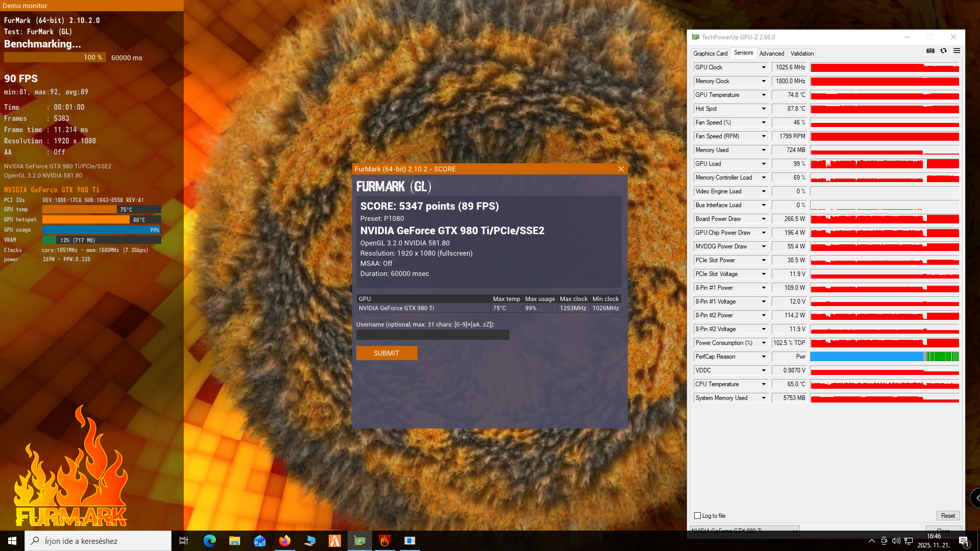Open the GPU Temperature sensor dropdown arrow
980x551 pixels.
(764, 95)
